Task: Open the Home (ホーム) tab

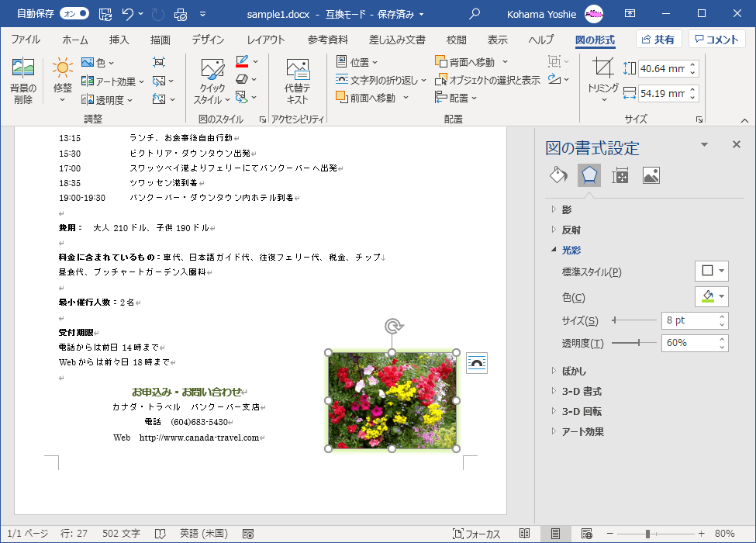Action: coord(75,40)
